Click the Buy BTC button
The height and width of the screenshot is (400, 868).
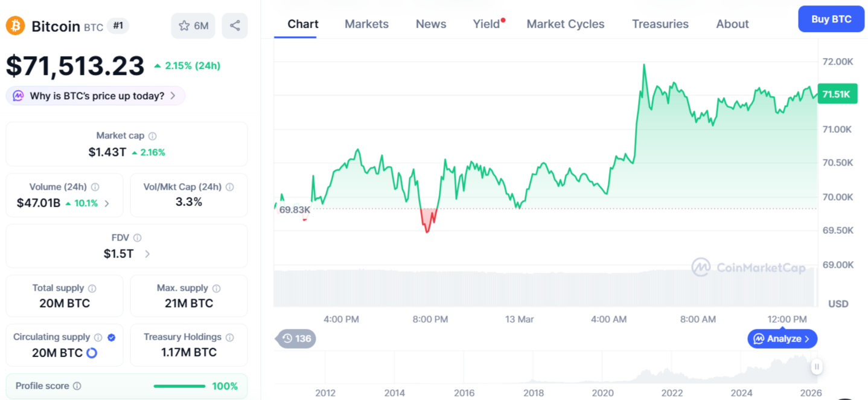point(831,19)
